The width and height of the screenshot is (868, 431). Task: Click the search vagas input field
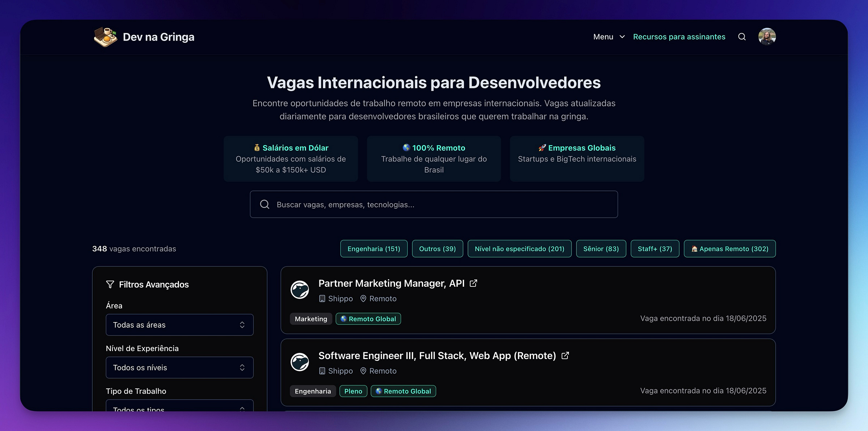tap(434, 204)
